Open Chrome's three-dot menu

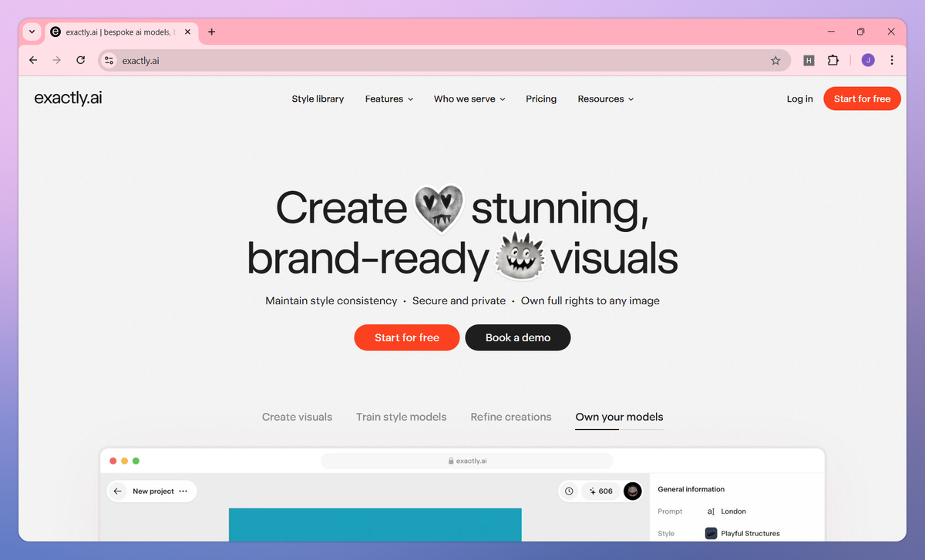[x=892, y=60]
